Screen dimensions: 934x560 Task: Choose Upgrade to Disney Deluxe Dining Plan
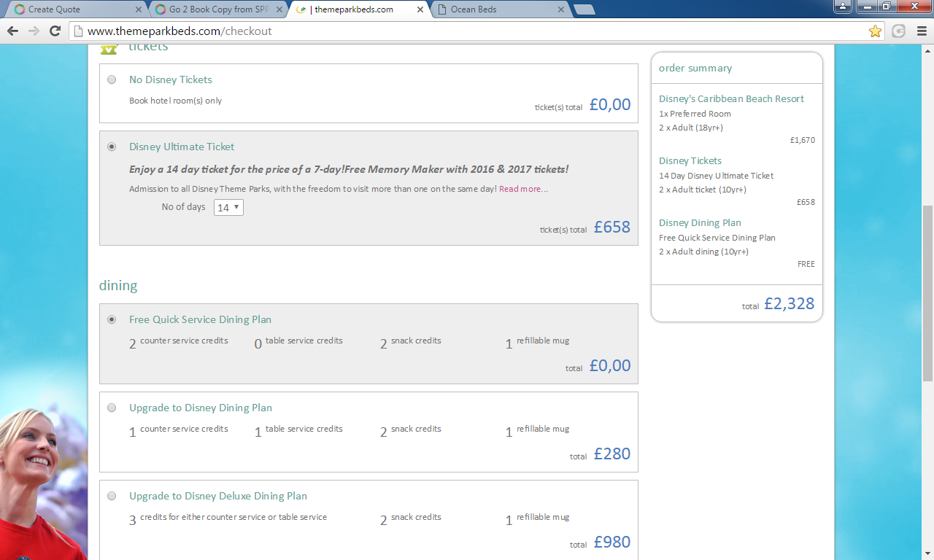[112, 496]
